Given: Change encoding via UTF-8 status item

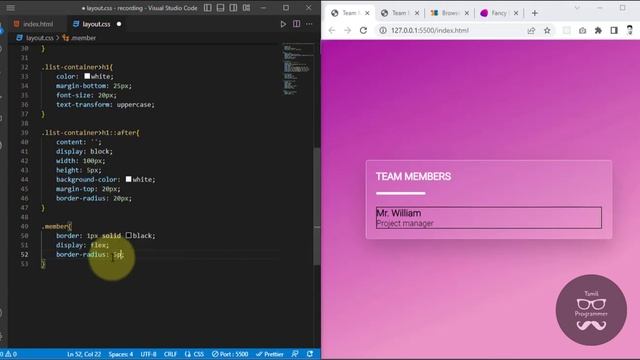Looking at the screenshot, I should pos(148,354).
